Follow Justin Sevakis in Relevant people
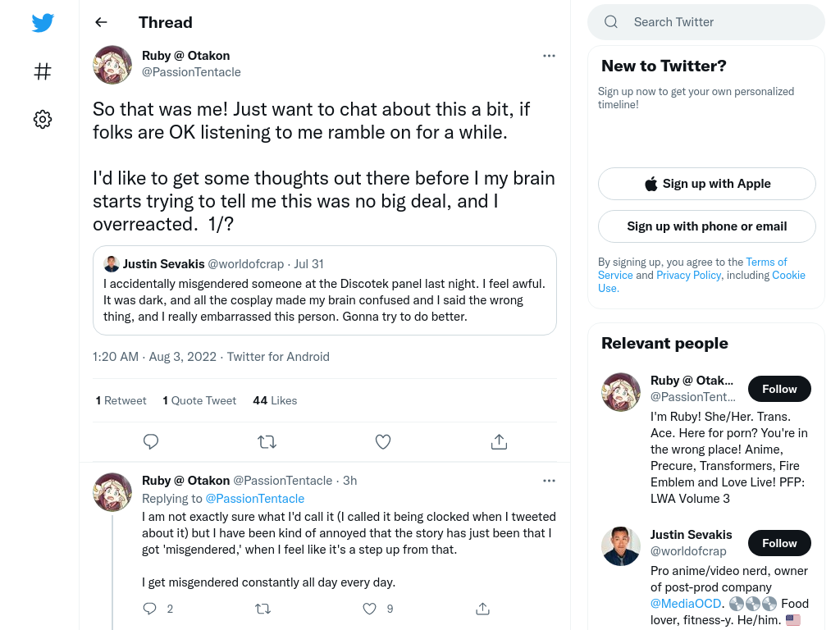Viewport: 840px width, 630px height. pos(779,543)
